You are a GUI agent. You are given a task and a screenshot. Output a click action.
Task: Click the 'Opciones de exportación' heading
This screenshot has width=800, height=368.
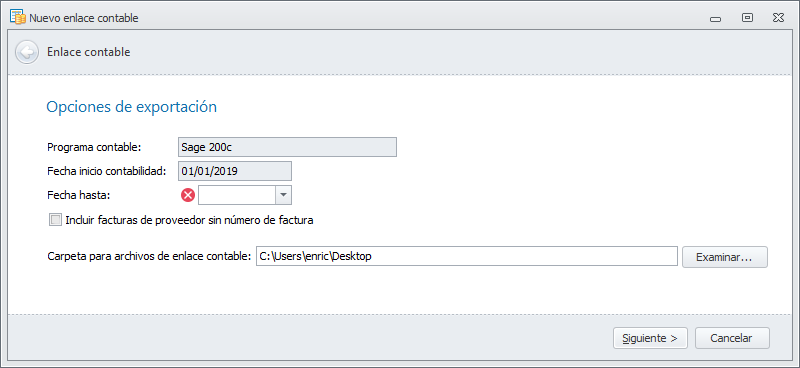pos(132,107)
